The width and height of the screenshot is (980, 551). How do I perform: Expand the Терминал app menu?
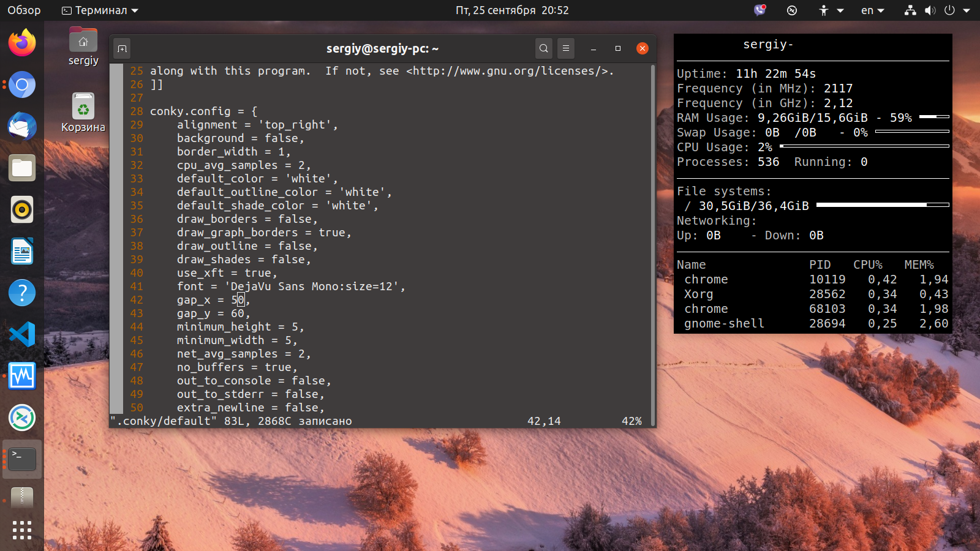100,10
